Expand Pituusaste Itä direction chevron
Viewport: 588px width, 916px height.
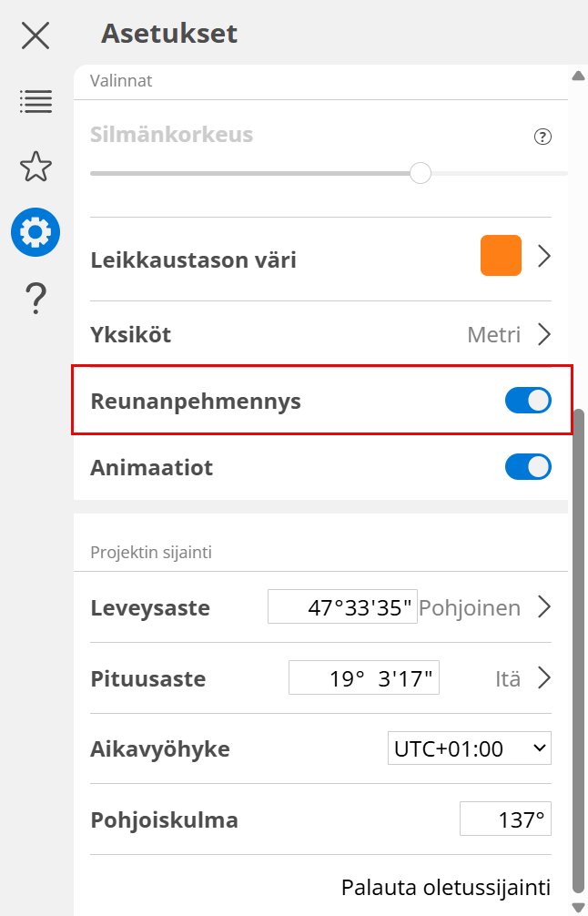point(544,677)
